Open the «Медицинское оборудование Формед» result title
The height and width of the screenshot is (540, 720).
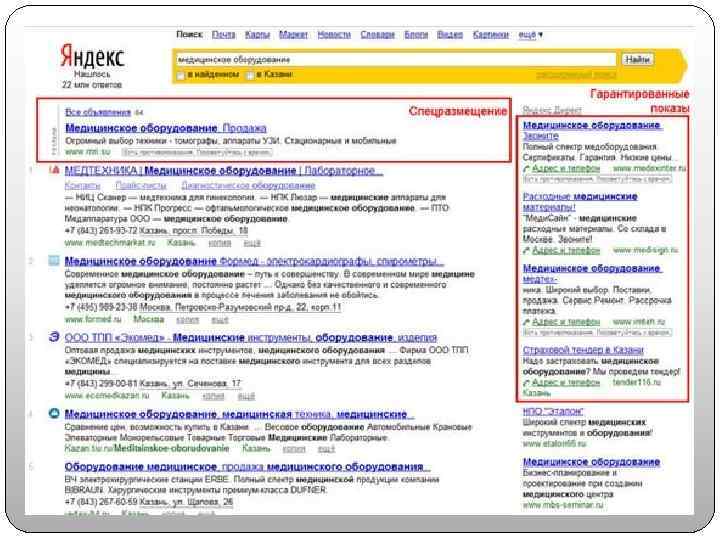pos(254,261)
